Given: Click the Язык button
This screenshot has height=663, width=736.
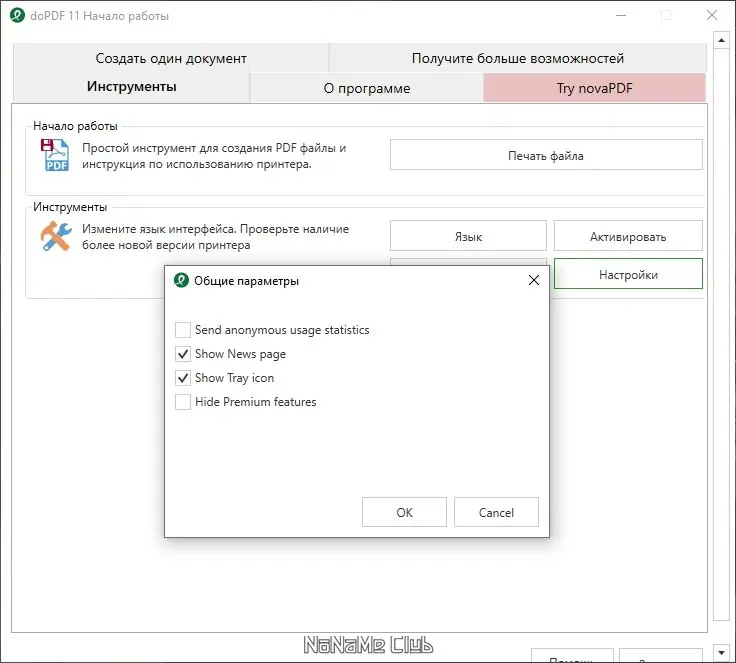Looking at the screenshot, I should 468,236.
